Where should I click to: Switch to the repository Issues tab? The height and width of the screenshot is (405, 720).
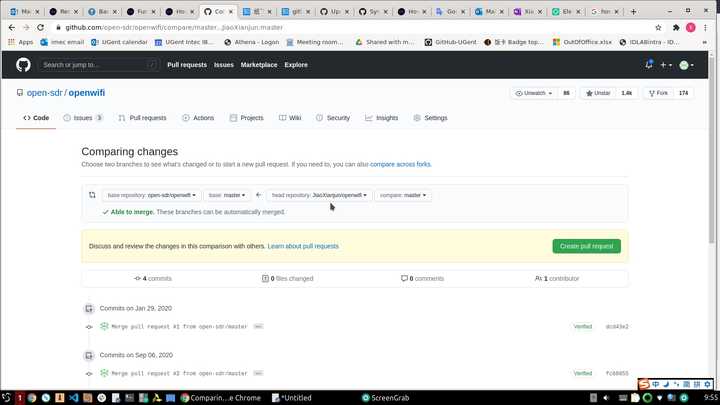(x=83, y=118)
